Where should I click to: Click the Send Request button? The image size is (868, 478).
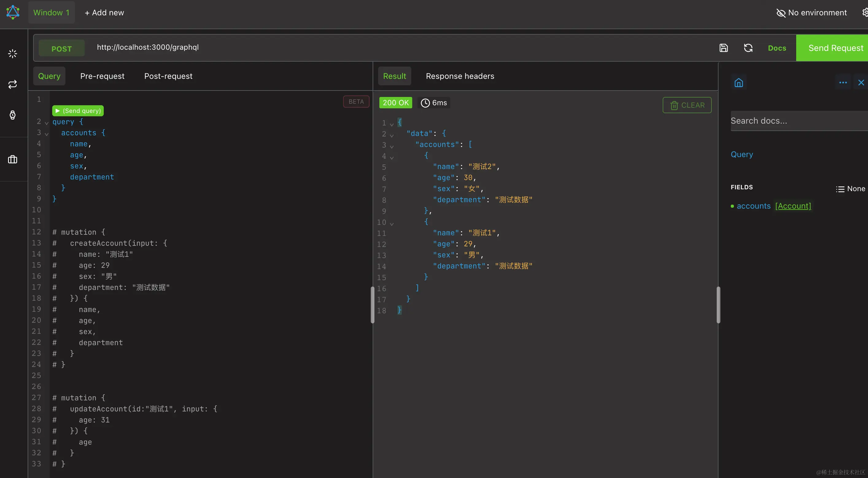pos(832,48)
